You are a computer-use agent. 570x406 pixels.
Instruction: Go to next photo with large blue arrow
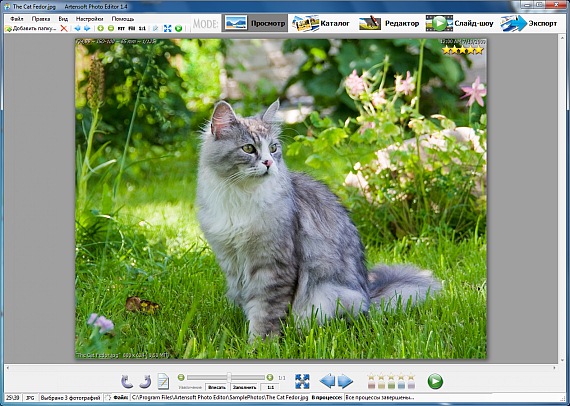345,381
